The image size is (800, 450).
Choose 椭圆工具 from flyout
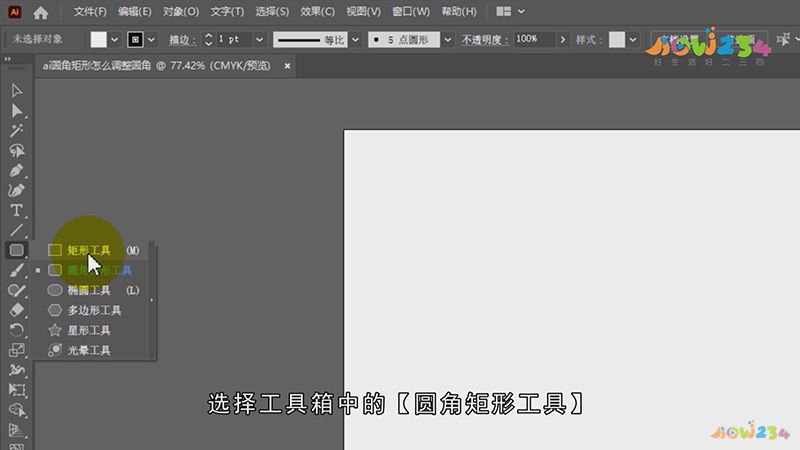pyautogui.click(x=93, y=290)
